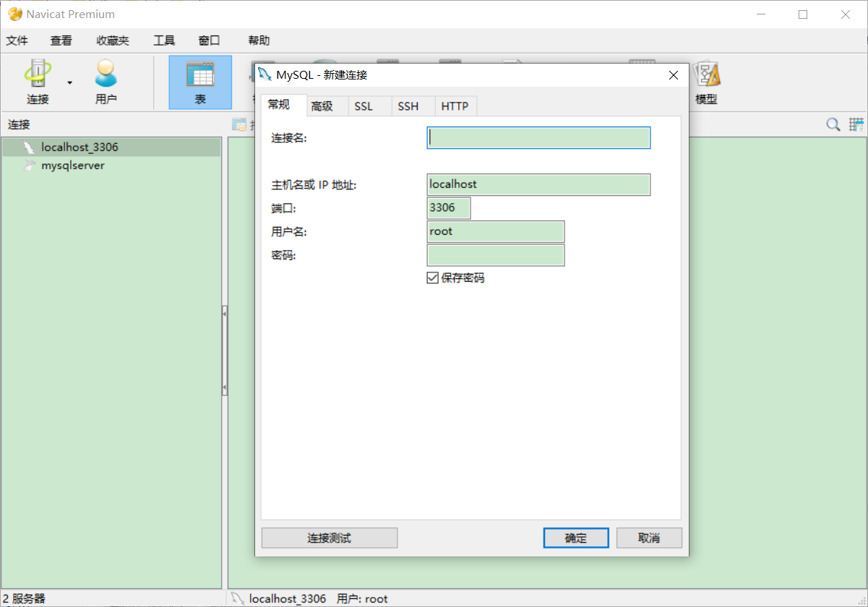
Task: Click the search magnifier icon
Action: coord(833,124)
